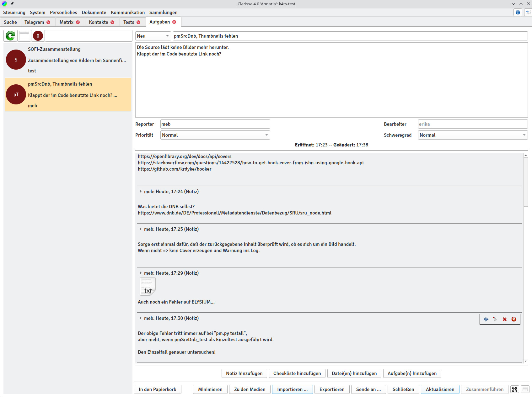Click the notes scrollbar up arrow
Image resolution: width=532 pixels, height=397 pixels.
tap(526, 156)
